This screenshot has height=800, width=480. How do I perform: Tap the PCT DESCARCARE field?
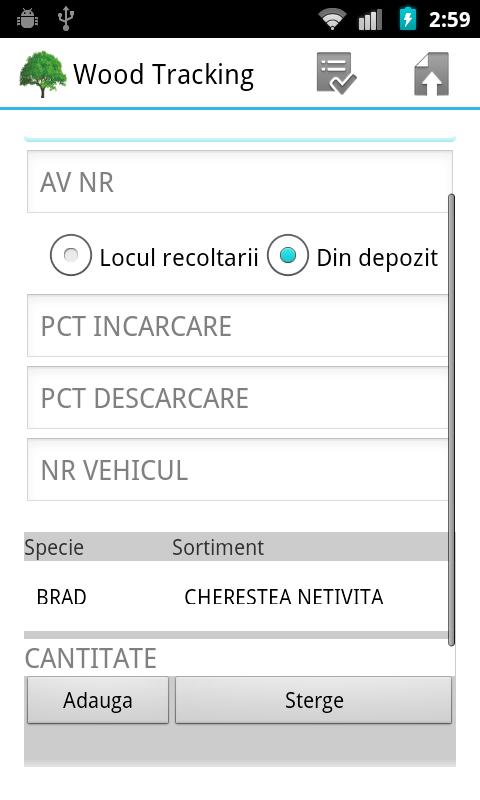238,397
